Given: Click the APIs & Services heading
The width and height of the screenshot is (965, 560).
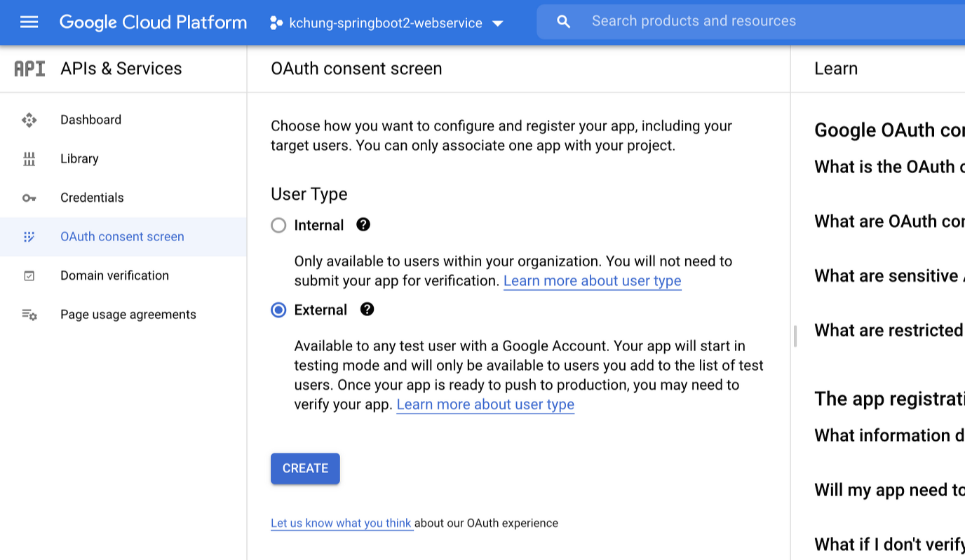Looking at the screenshot, I should point(121,69).
